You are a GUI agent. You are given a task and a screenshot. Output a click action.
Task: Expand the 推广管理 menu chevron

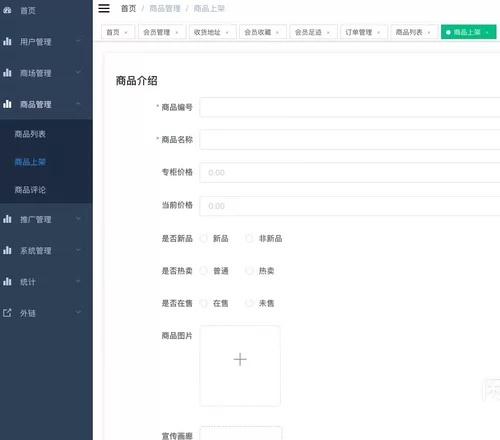click(78, 219)
